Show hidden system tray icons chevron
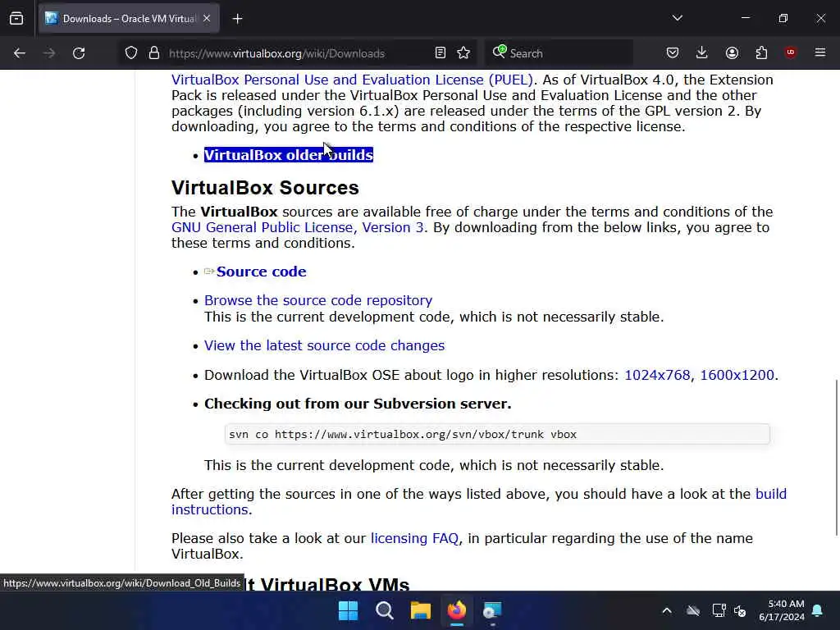Viewport: 840px width, 630px height. coord(667,610)
